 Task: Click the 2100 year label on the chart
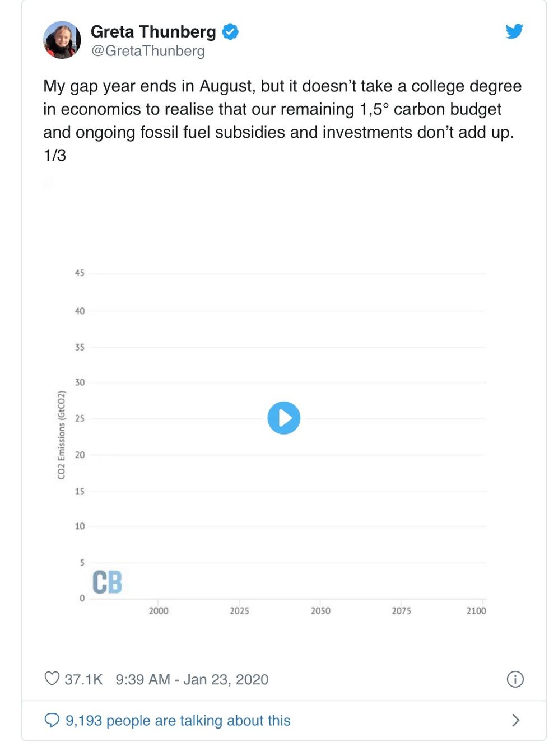476,611
